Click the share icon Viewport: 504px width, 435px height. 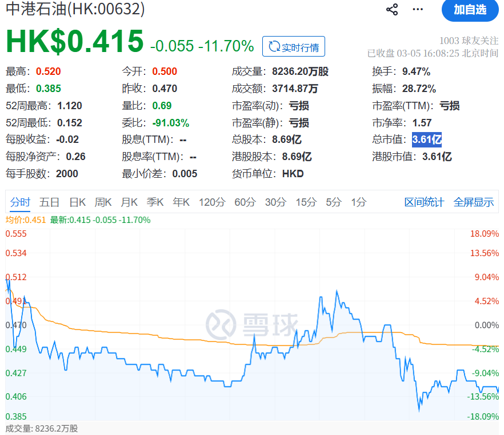(392, 10)
